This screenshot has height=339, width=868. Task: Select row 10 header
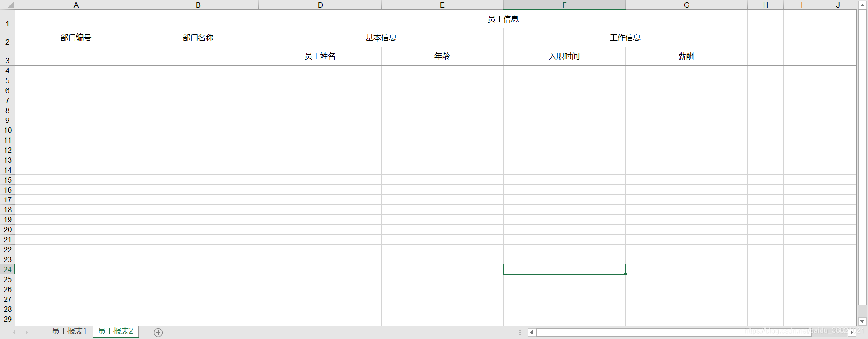[7, 130]
